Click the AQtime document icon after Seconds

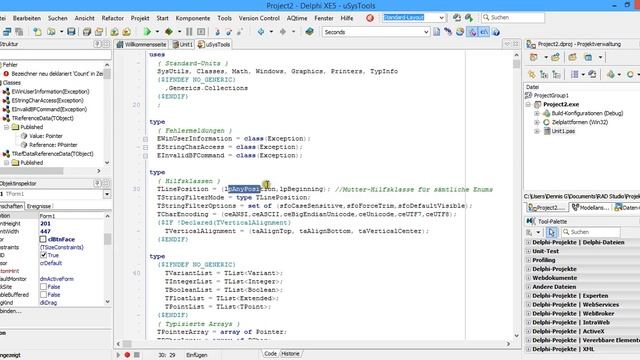[x=437, y=32]
